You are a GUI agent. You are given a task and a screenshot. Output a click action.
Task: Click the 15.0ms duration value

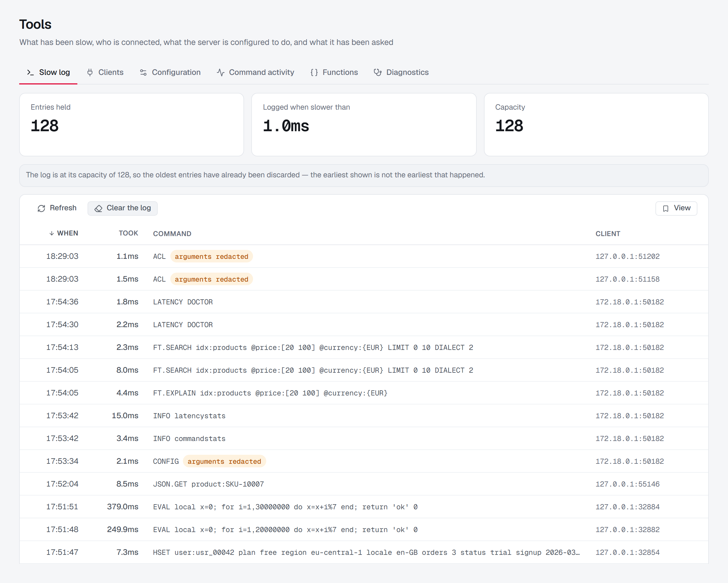pyautogui.click(x=125, y=416)
